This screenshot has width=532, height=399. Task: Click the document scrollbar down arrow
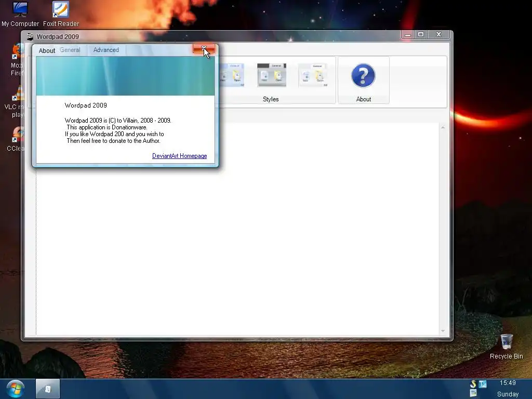tap(443, 331)
